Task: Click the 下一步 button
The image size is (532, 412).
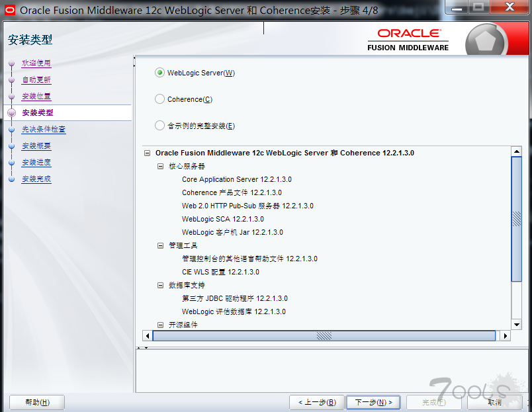Action: (x=373, y=402)
